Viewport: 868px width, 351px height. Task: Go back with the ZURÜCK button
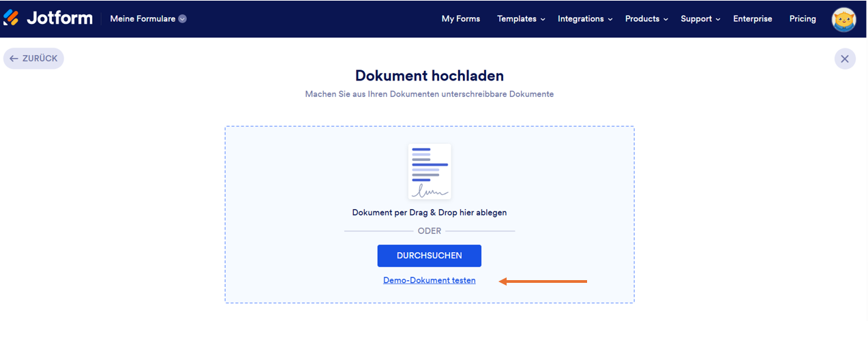tap(33, 59)
